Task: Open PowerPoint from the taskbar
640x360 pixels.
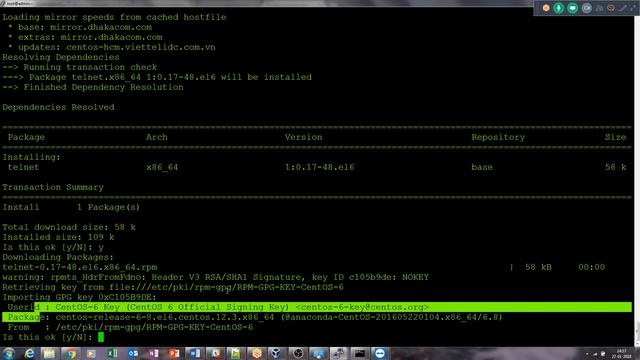Action: (174, 353)
